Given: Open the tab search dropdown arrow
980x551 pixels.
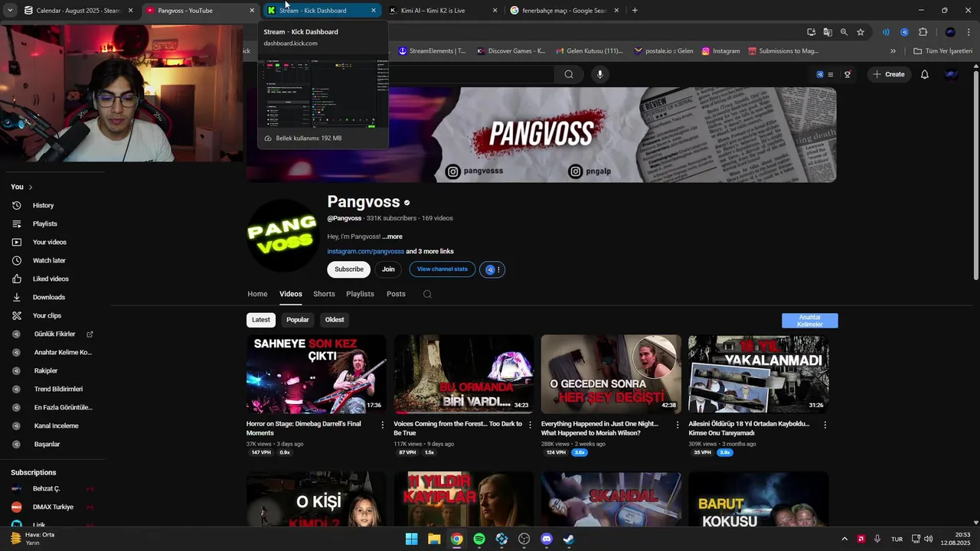Looking at the screenshot, I should tap(10, 11).
